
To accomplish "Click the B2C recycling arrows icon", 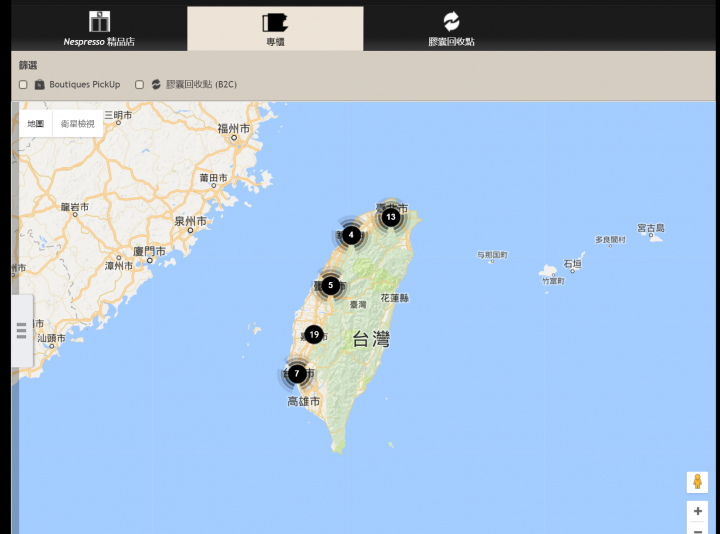I will 156,84.
